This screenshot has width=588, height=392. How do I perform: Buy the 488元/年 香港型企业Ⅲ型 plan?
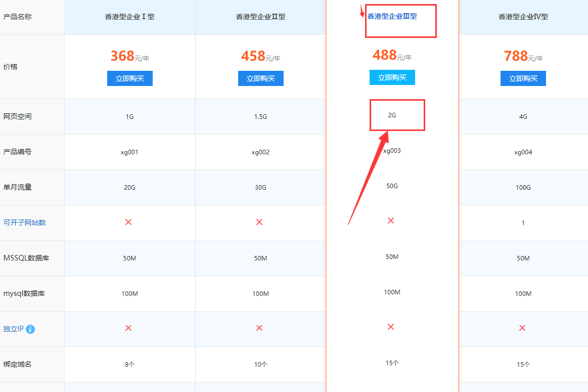coord(392,77)
